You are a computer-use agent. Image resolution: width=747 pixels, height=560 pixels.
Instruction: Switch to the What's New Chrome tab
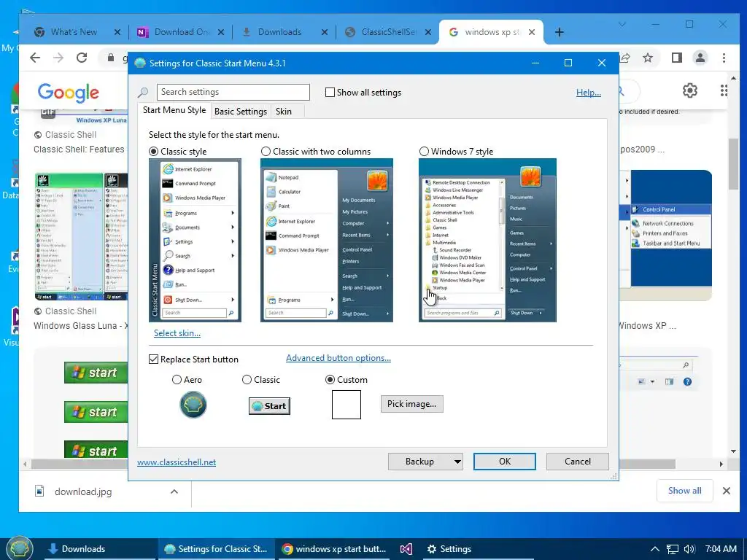74,32
